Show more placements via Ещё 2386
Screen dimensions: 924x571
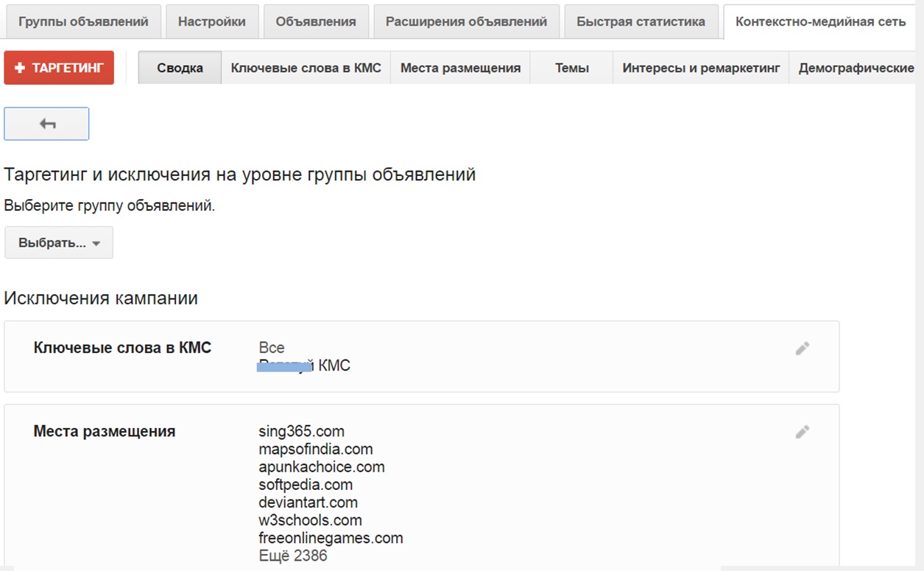point(293,556)
